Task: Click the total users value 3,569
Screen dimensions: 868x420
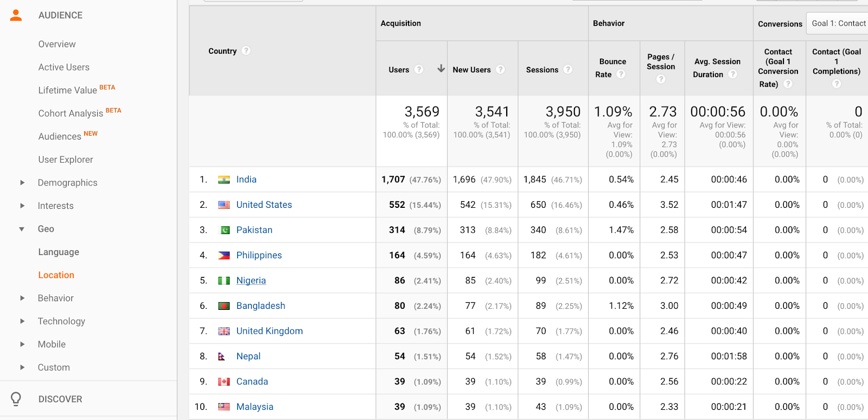Action: (x=422, y=112)
